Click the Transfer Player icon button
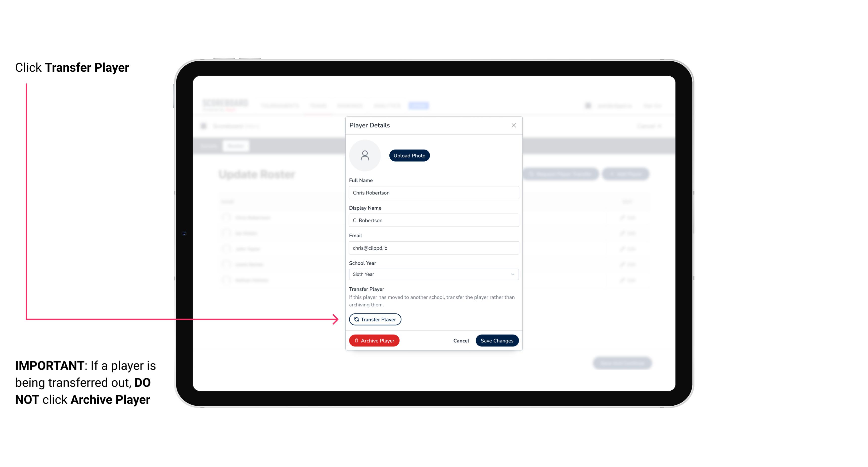 [x=375, y=319]
